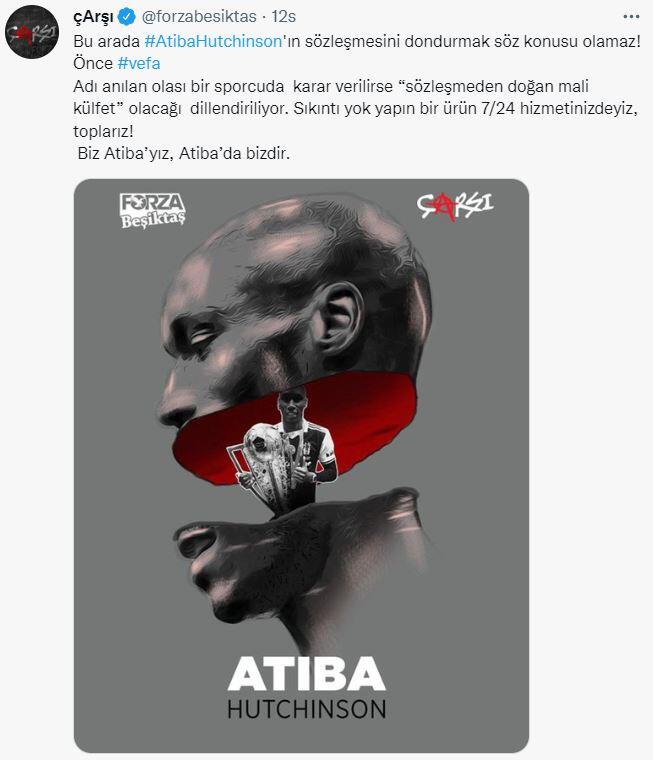This screenshot has height=760, width=653.
Task: Click the Forza Beşiktaş logo in poster
Action: tap(153, 210)
